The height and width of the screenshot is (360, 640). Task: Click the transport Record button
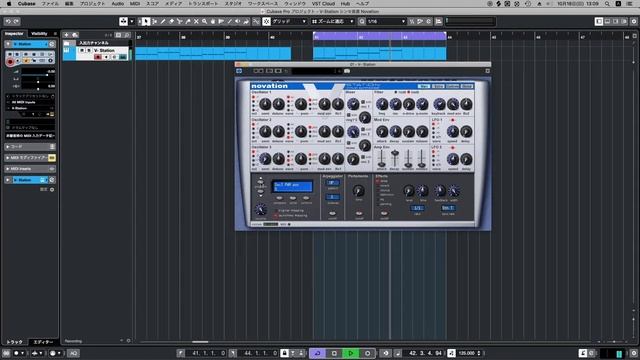click(x=367, y=353)
